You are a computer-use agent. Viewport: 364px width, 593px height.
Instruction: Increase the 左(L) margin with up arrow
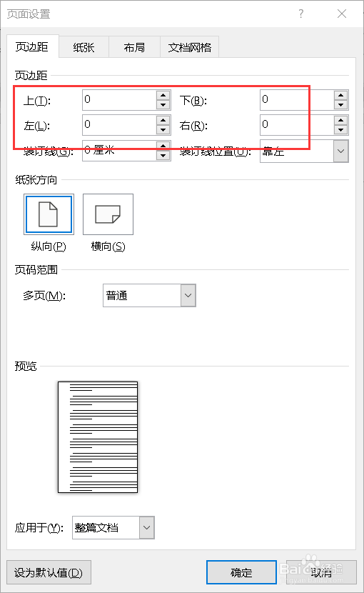click(163, 120)
